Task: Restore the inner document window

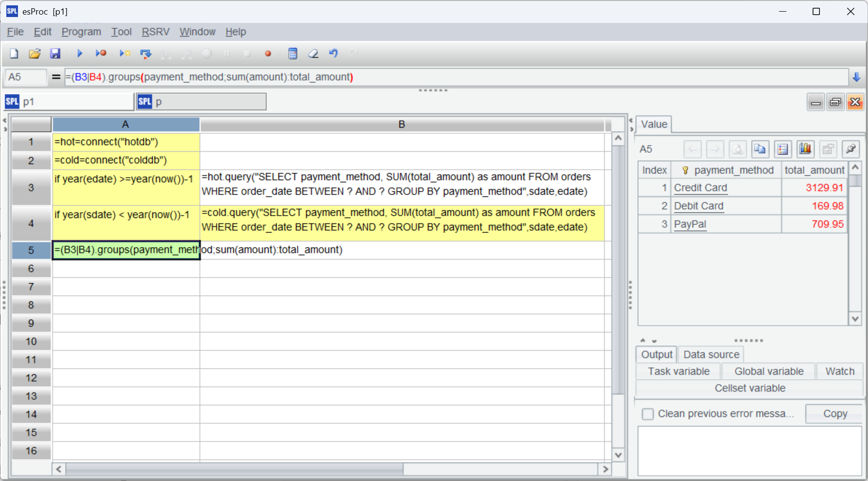Action: tap(835, 102)
